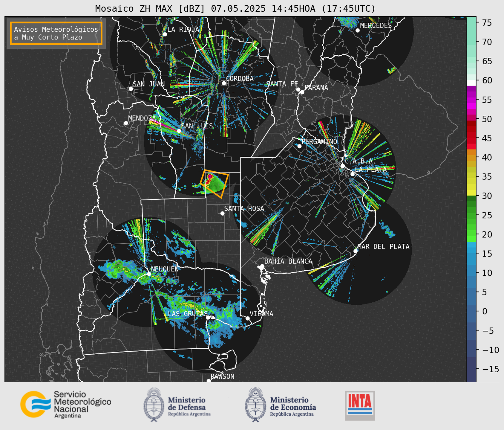
Task: Click the C.A.B.A. city marker dot
Action: tap(343, 166)
